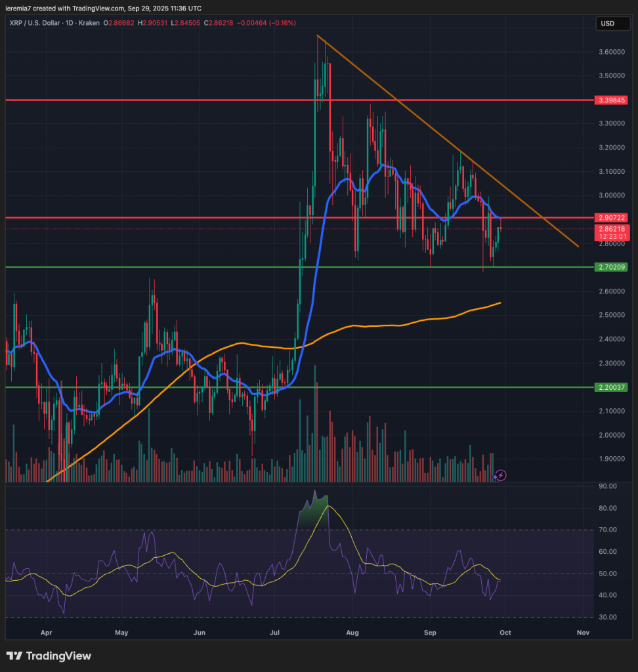The width and height of the screenshot is (638, 672).
Task: Click the green 2.20037 support price label
Action: pos(612,387)
